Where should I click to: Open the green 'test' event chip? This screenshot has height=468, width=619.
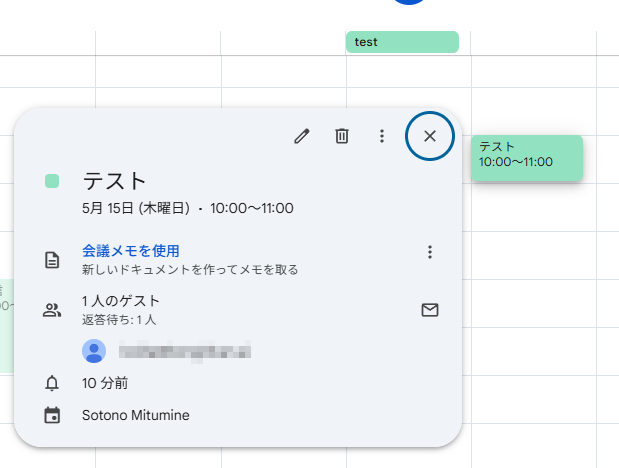tap(402, 42)
